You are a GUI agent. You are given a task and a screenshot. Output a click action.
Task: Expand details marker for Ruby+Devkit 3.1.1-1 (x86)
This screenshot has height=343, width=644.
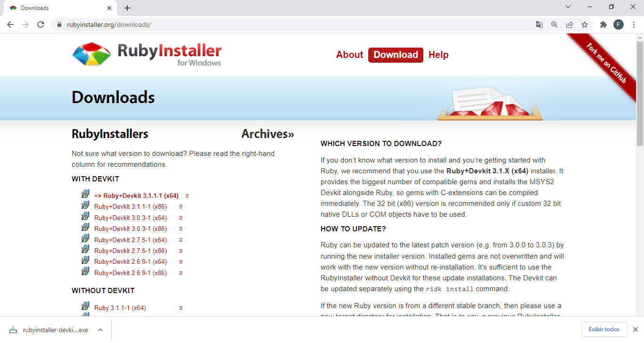[x=181, y=207]
